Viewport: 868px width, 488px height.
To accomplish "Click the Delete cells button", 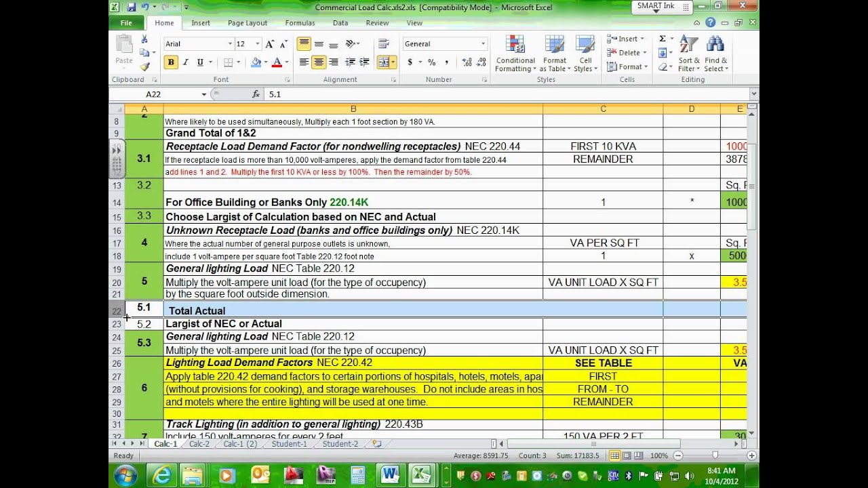I will (627, 53).
